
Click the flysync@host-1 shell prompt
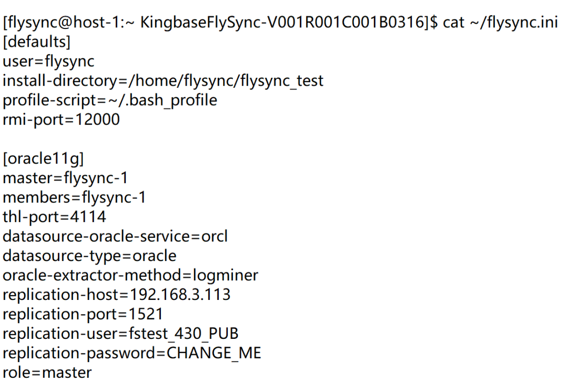click(66, 23)
